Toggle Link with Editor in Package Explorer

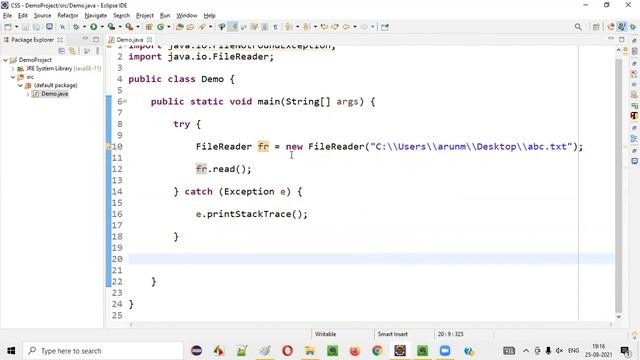[x=72, y=51]
